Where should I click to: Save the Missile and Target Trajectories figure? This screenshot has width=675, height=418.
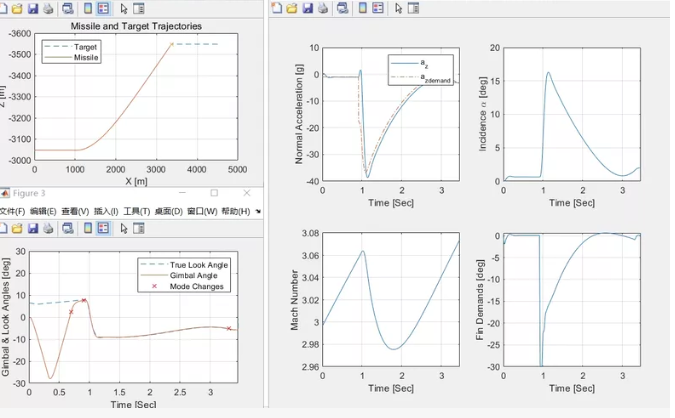point(33,9)
